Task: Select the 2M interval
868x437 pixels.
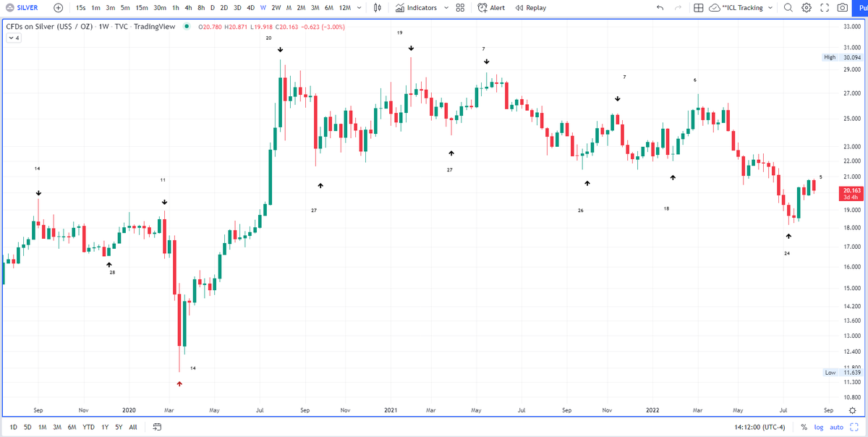Action: (302, 8)
